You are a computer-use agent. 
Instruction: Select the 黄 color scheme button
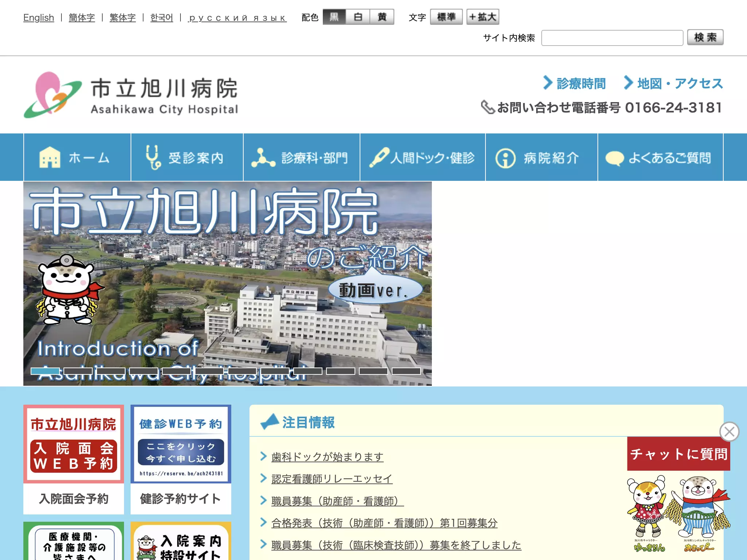pos(382,17)
